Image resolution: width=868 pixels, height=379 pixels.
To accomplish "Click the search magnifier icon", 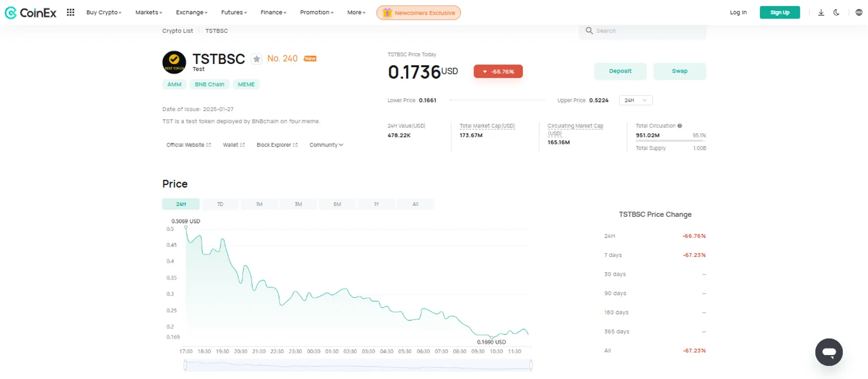I will (x=589, y=31).
